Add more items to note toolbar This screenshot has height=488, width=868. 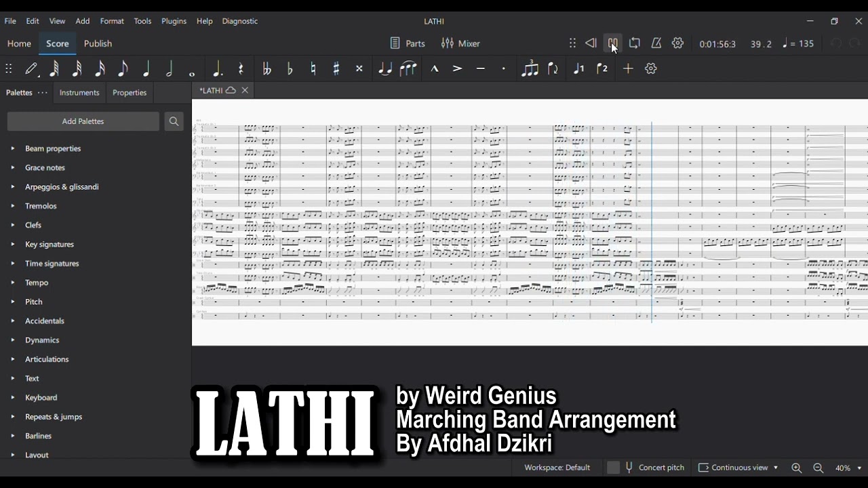[628, 68]
